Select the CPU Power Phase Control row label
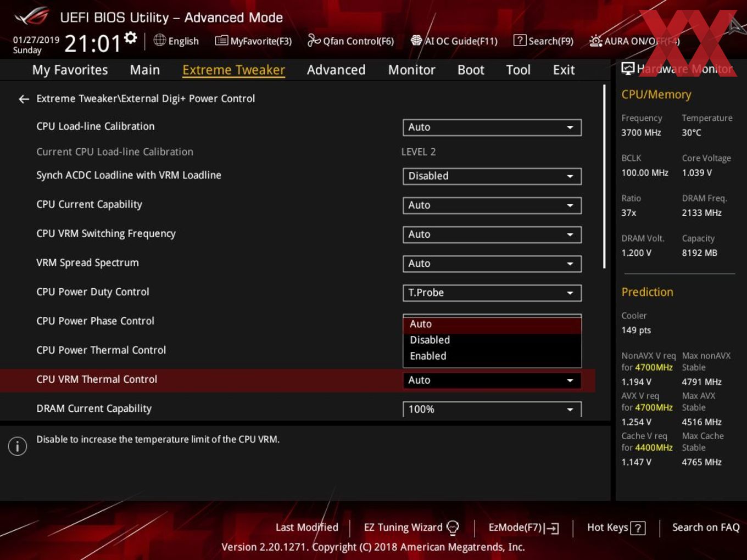 tap(95, 321)
